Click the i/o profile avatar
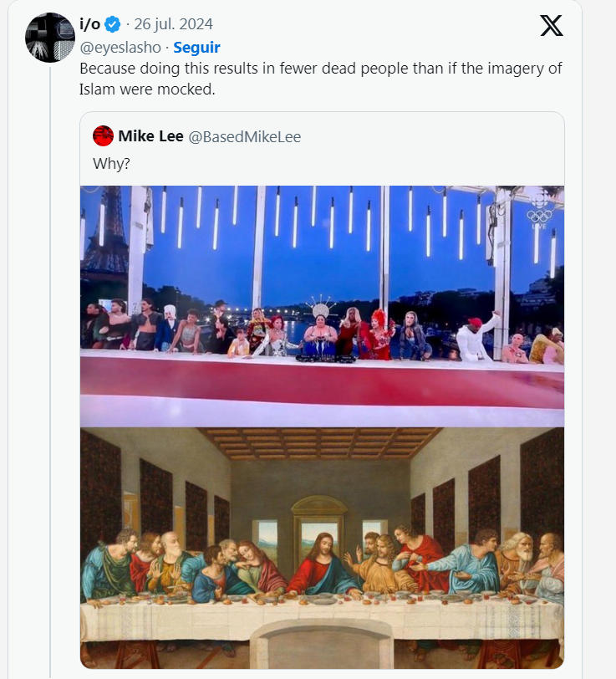This screenshot has width=616, height=679. tap(50, 38)
